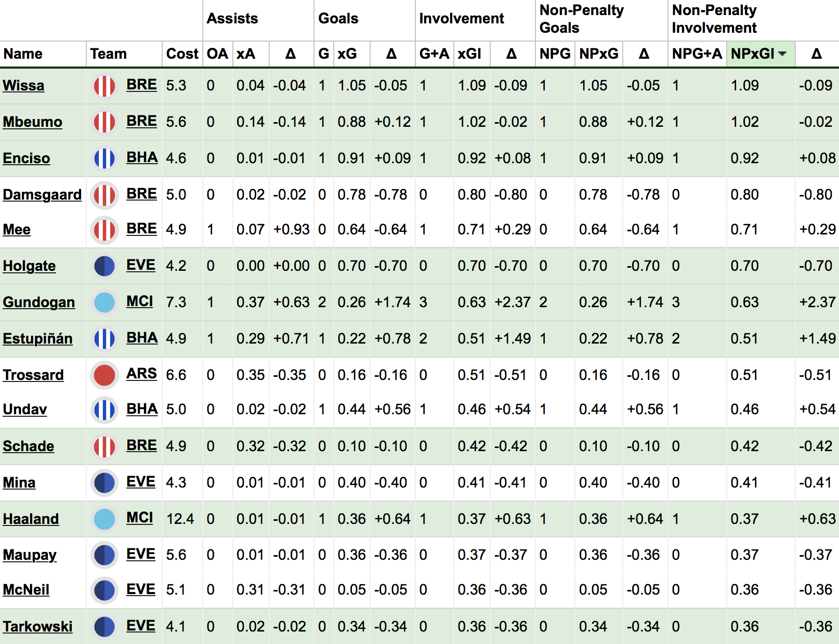This screenshot has height=644, width=839.
Task: Click the Brentford badge in Mbeumo's row
Action: (x=104, y=122)
